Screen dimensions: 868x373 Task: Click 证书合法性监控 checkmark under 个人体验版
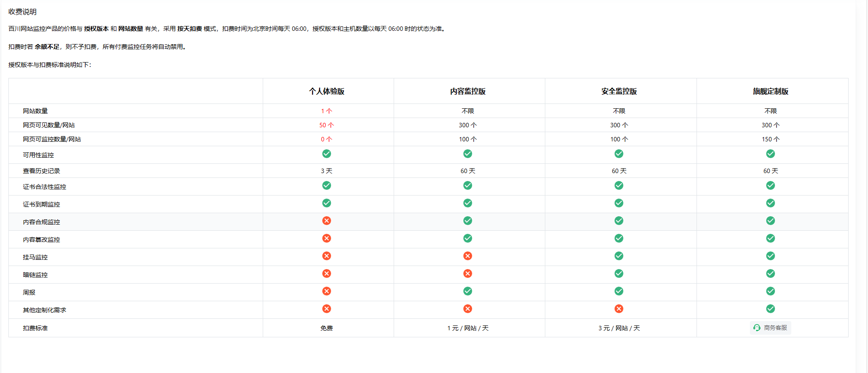(327, 185)
